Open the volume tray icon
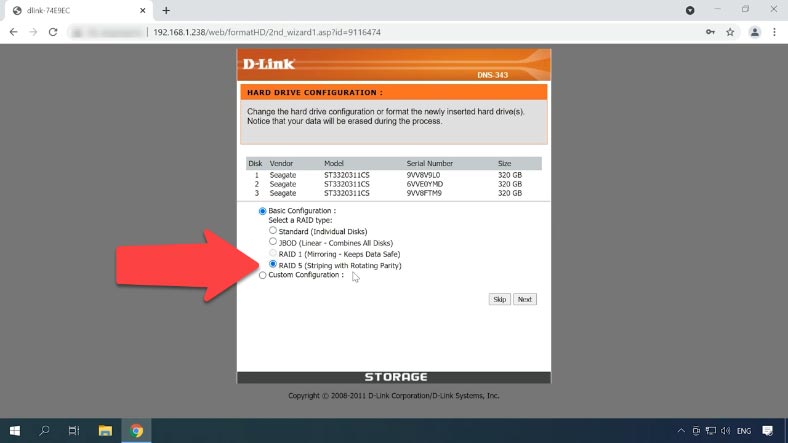This screenshot has height=443, width=788. pos(725,431)
